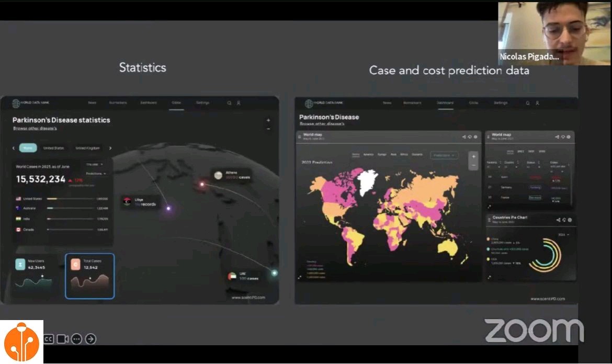Open settings gear on Countries Pie Chart card
The height and width of the screenshot is (364, 612).
[x=570, y=220]
